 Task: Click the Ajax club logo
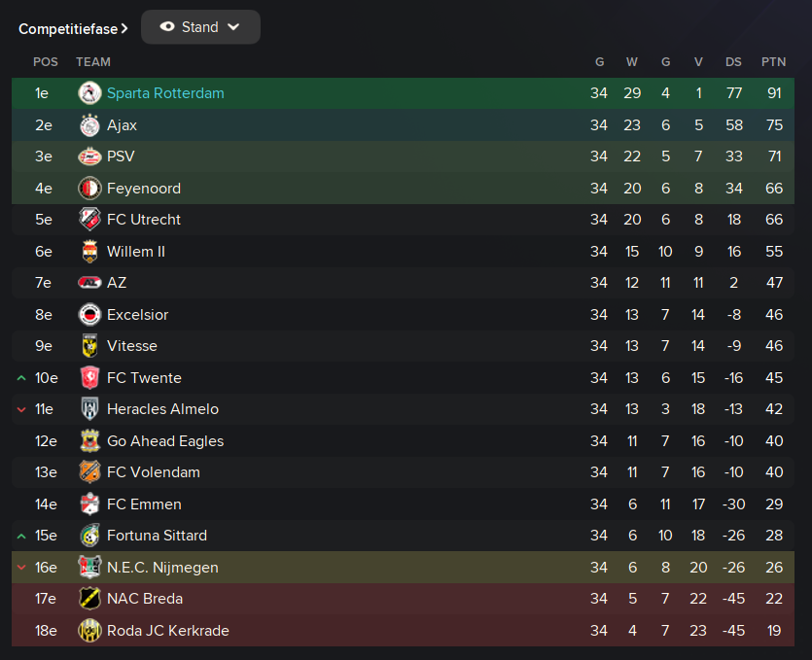pyautogui.click(x=89, y=125)
